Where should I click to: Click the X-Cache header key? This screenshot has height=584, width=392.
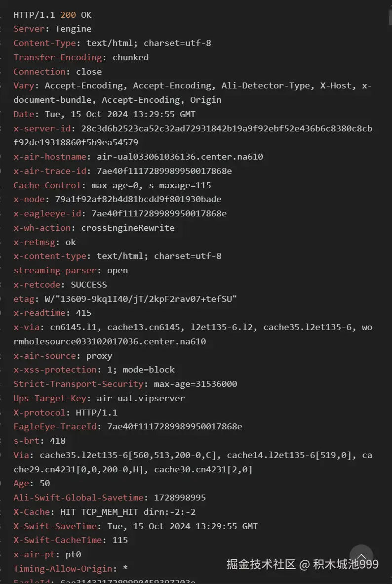pyautogui.click(x=32, y=512)
